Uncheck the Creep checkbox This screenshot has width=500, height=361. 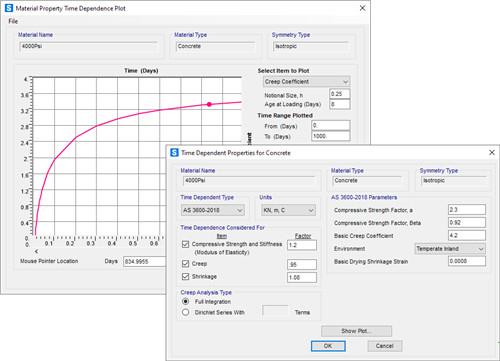click(186, 264)
